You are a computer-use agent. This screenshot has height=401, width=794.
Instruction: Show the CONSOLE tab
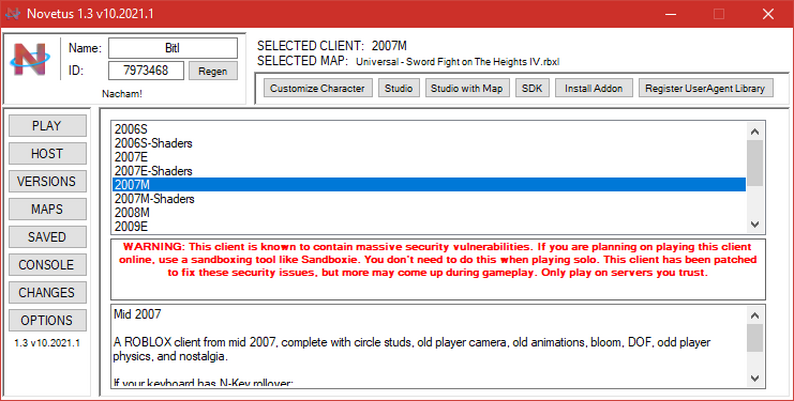(x=47, y=265)
